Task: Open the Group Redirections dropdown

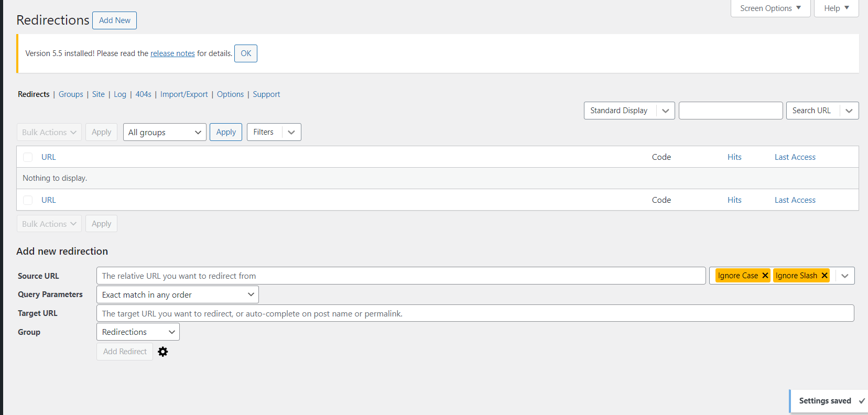Action: [138, 332]
